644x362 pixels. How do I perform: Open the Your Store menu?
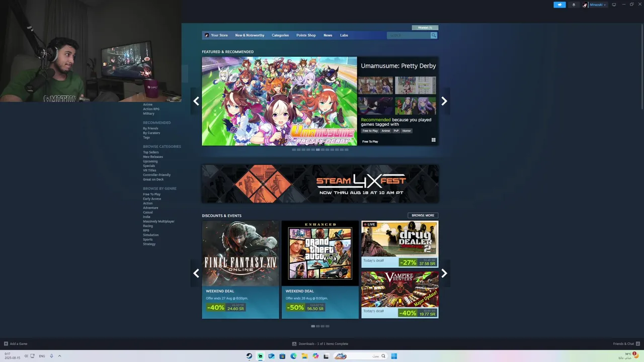tap(219, 35)
